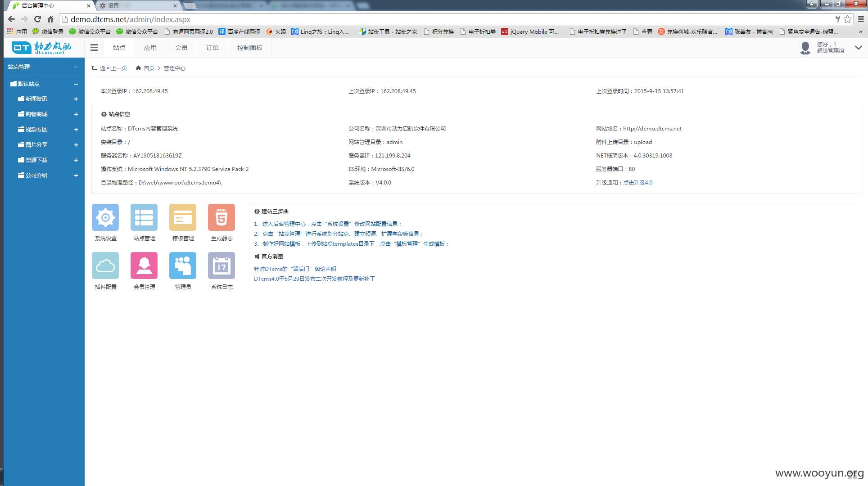Click the 首页 home breadcrumb icon
This screenshot has height=486, width=868.
coord(138,68)
